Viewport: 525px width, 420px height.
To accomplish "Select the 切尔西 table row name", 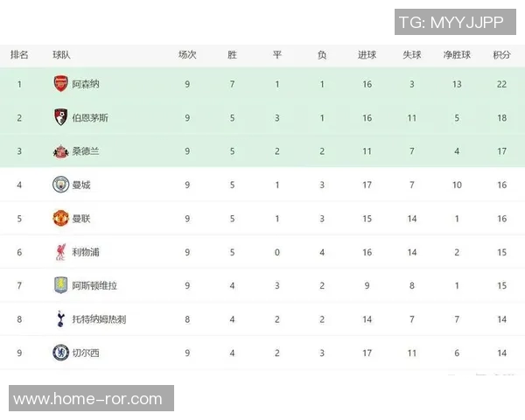I will [x=86, y=353].
